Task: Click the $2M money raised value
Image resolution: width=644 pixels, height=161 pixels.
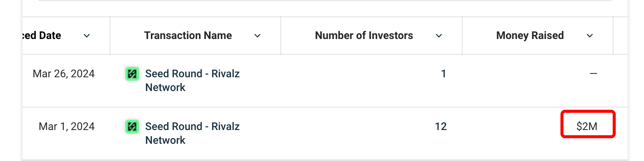Action: pos(587,127)
